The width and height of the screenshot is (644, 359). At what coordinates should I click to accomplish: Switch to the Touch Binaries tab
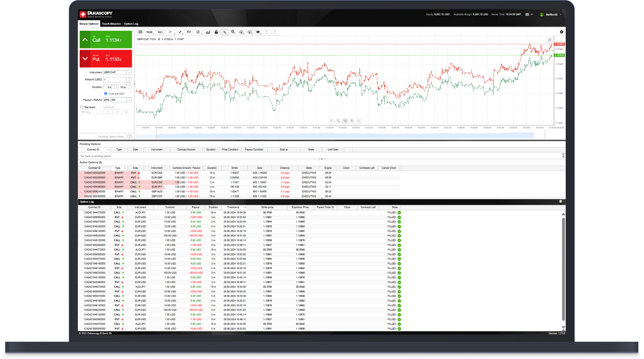pyautogui.click(x=111, y=24)
